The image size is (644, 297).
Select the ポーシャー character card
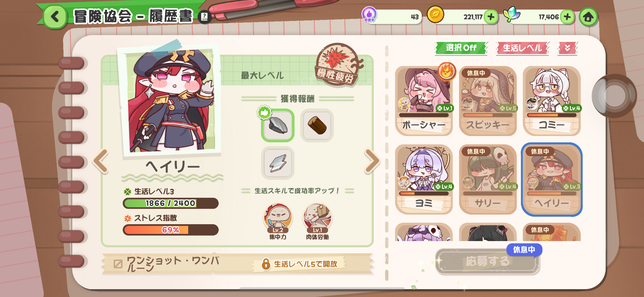[424, 101]
